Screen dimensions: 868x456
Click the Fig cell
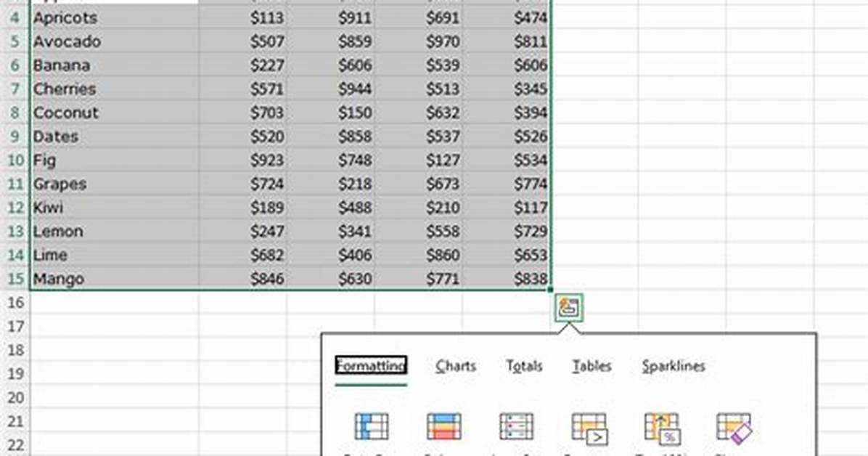(x=115, y=160)
